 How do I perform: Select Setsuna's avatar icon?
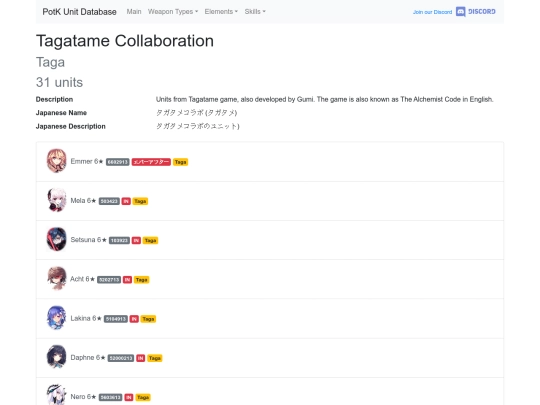[56, 239]
